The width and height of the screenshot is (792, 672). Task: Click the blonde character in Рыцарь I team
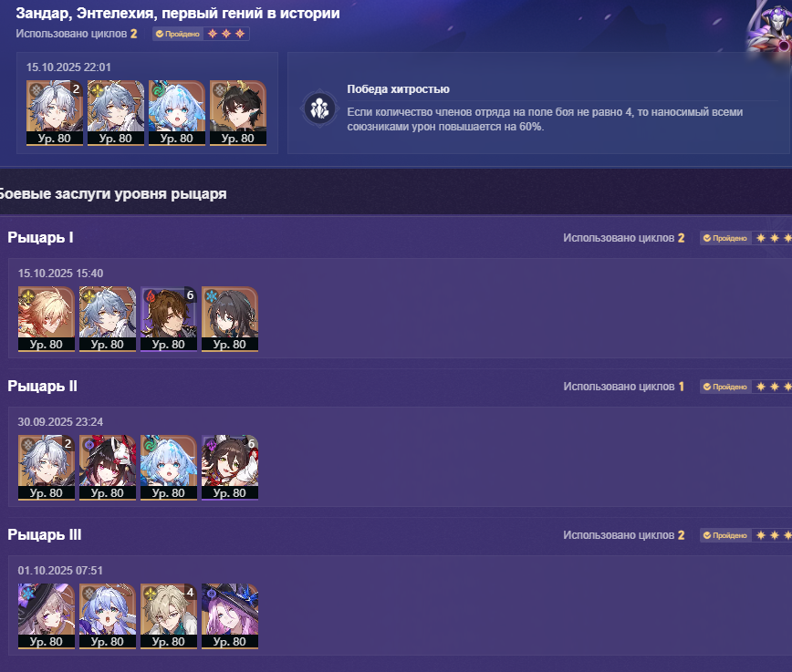47,319
